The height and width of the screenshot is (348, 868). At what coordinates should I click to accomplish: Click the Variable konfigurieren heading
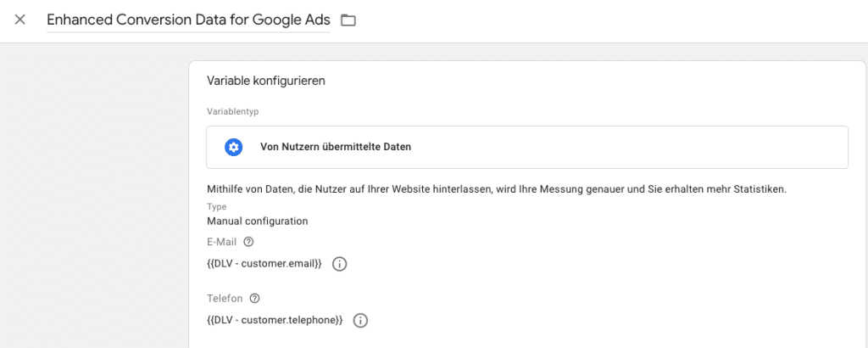point(266,81)
